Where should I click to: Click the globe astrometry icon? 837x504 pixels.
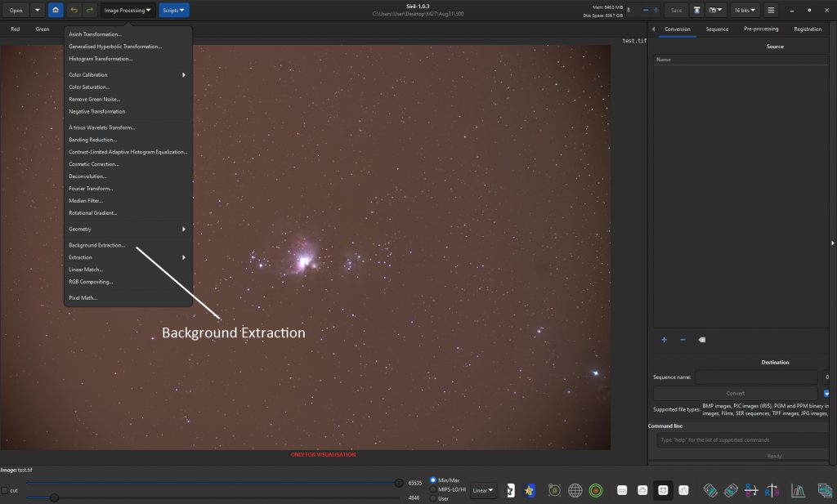coord(575,490)
